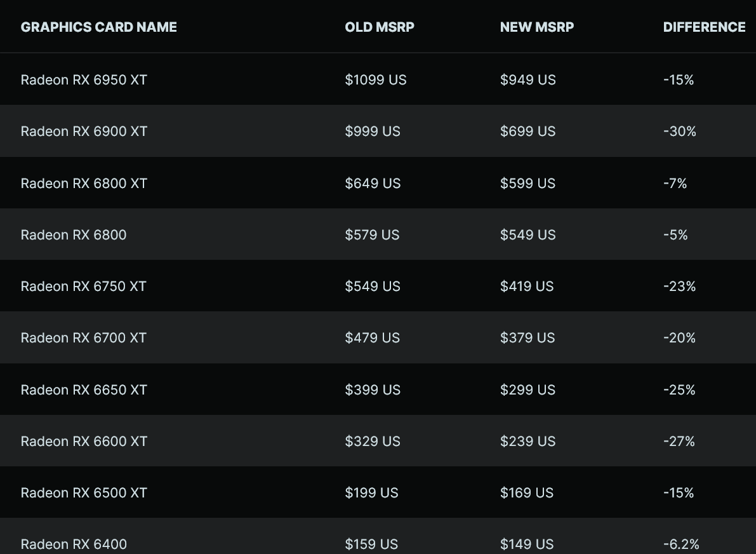The width and height of the screenshot is (756, 554).
Task: Select the Radeon RX 6600 XT cell
Action: 84,442
